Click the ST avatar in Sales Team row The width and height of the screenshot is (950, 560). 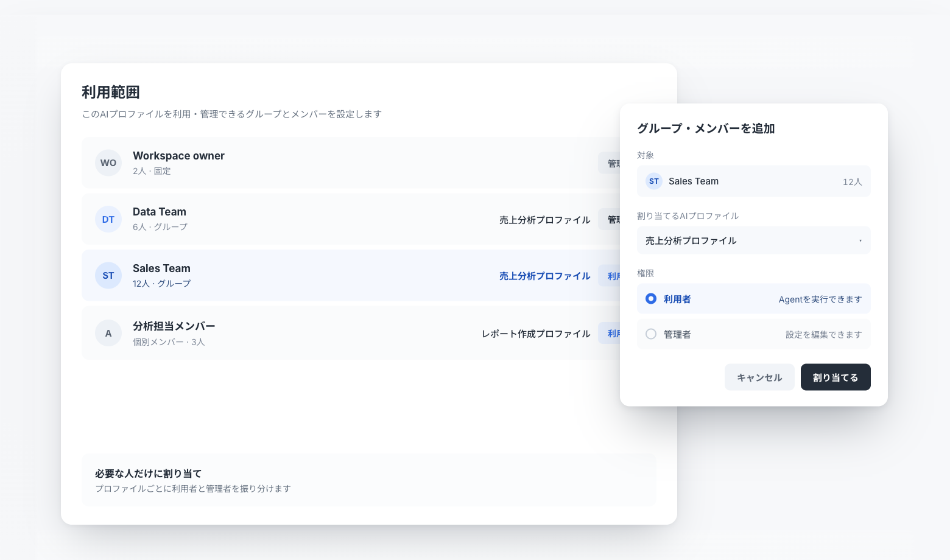[x=108, y=275]
